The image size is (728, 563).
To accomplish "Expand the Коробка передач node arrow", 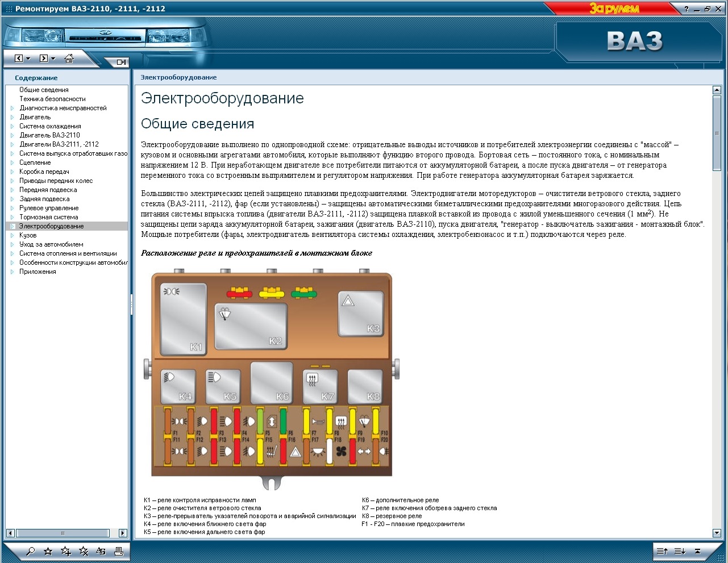I will 12,172.
